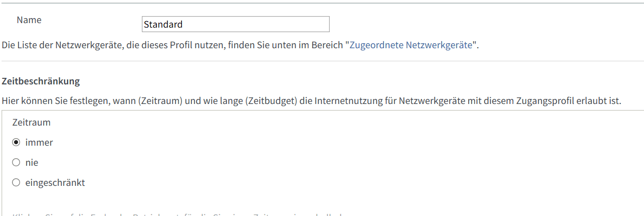Choose the eingeschränkt radio button
This screenshot has width=644, height=216.
pyautogui.click(x=16, y=183)
